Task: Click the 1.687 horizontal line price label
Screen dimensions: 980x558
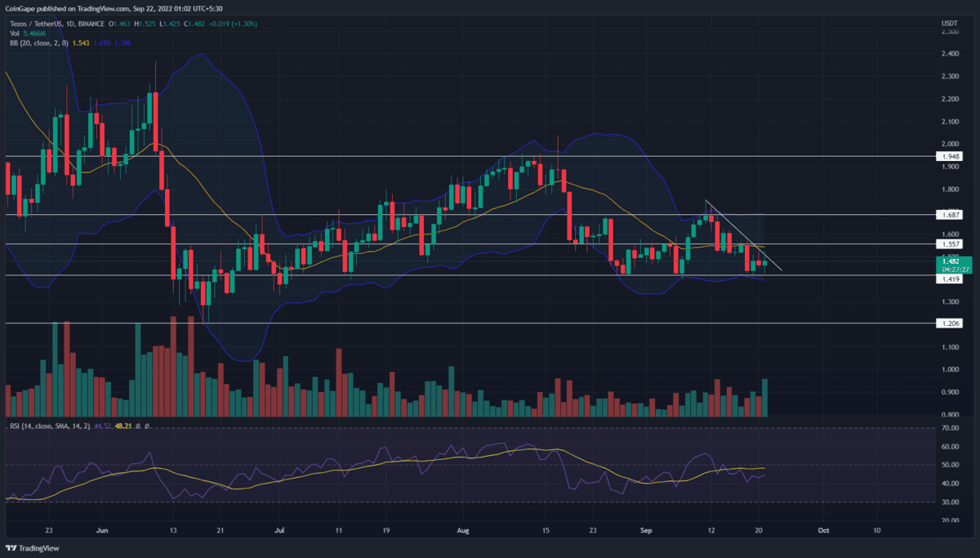Action: click(948, 215)
